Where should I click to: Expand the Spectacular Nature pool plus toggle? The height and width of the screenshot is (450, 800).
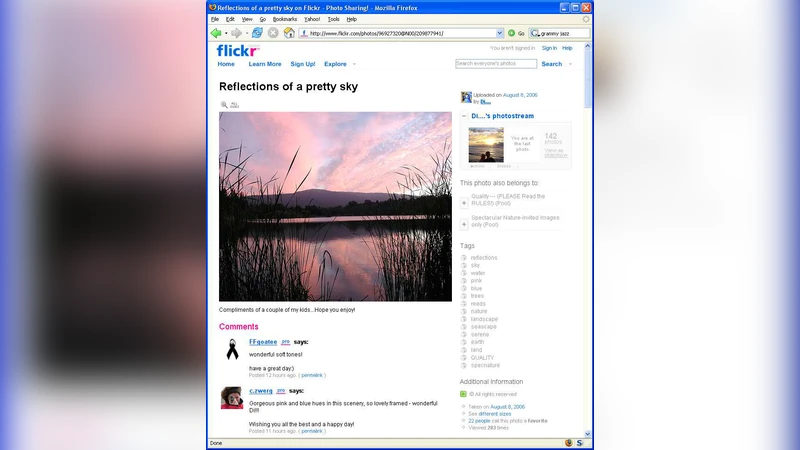pyautogui.click(x=464, y=224)
